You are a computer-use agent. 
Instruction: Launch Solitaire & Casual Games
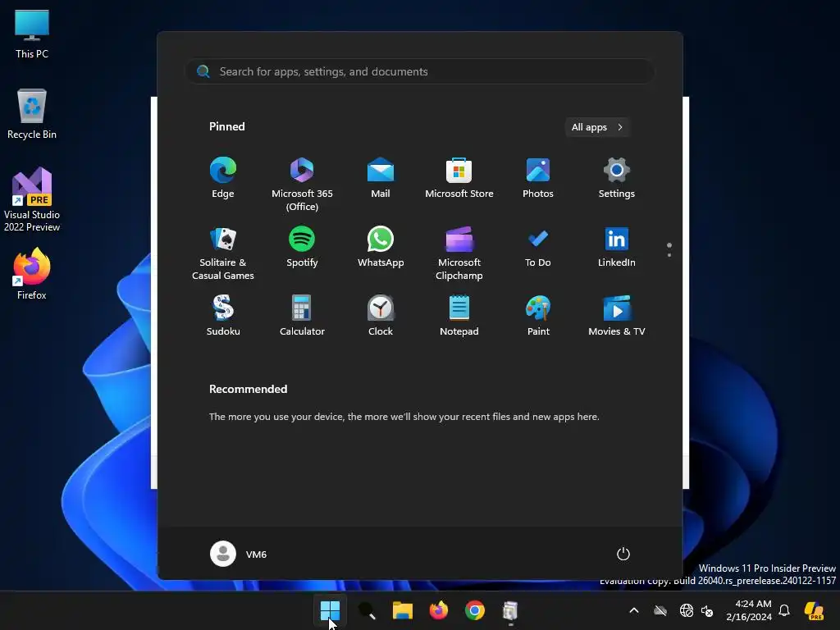click(x=223, y=253)
